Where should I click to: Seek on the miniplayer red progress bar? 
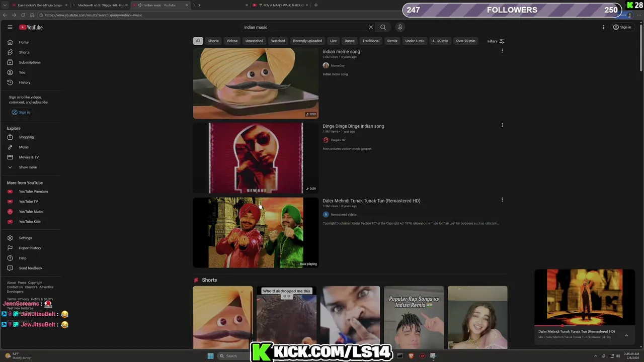pos(585,326)
